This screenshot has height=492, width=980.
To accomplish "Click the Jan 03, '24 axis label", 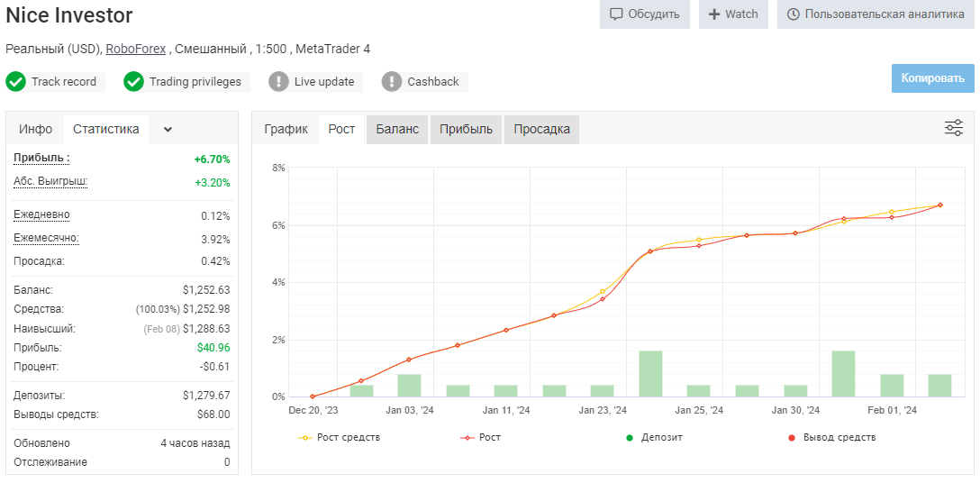I will (x=409, y=410).
